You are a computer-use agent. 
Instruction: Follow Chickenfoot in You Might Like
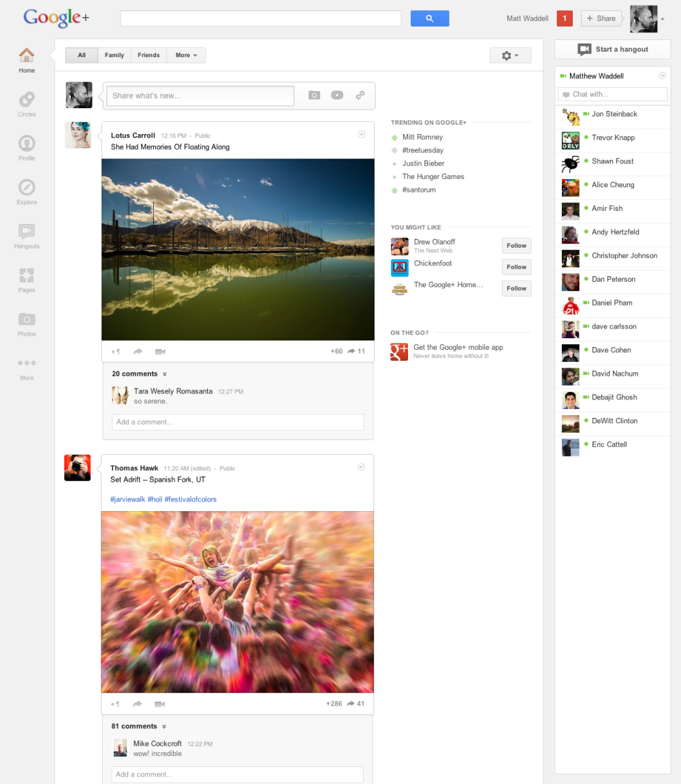coord(516,267)
